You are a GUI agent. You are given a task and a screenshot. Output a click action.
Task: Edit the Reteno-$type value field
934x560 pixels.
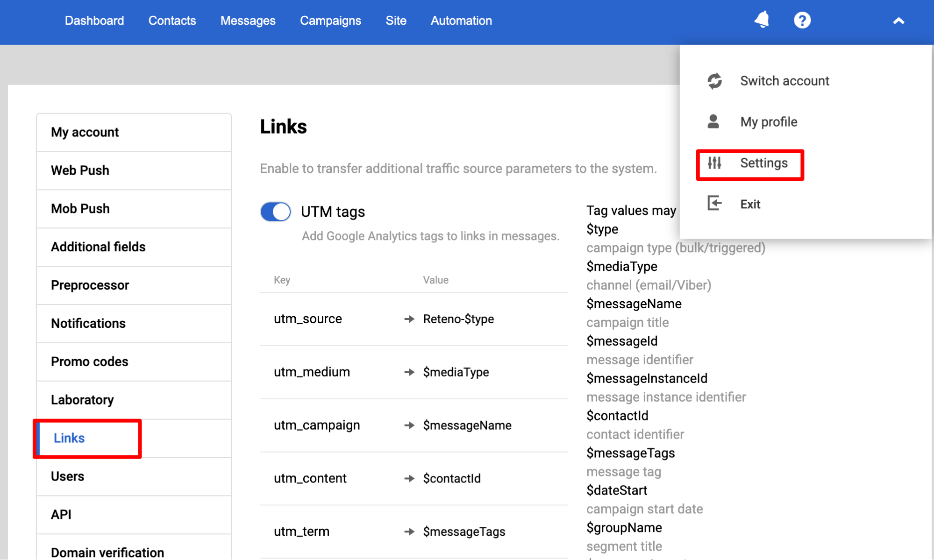[x=458, y=319]
